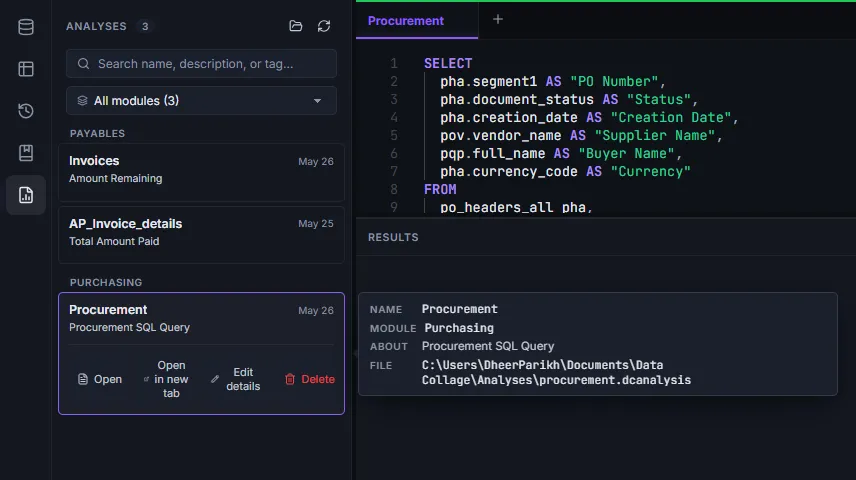Click the file path procurement.dcanalysis
Image resolution: width=856 pixels, height=480 pixels.
coord(556,372)
